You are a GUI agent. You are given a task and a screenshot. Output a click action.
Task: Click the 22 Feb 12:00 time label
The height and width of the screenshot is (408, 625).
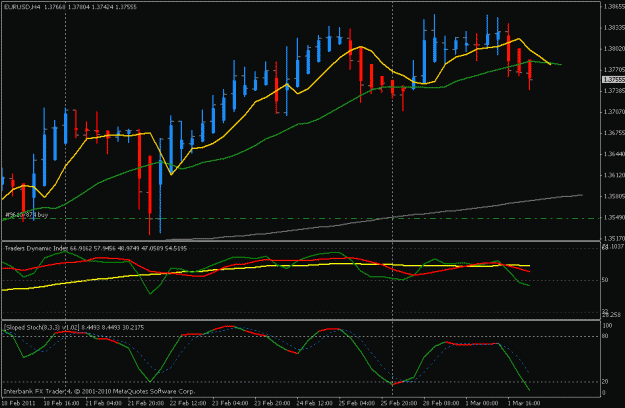(188, 403)
